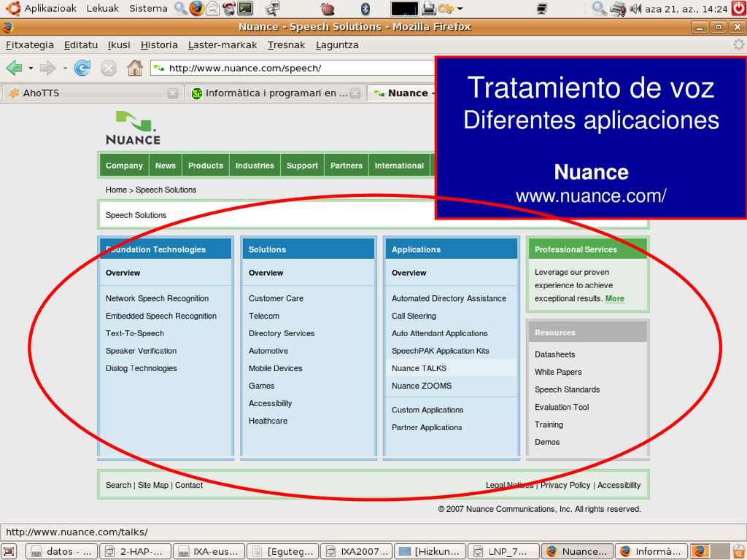This screenshot has width=747, height=560.
Task: Close the AhoTTS tab
Action: tap(173, 93)
